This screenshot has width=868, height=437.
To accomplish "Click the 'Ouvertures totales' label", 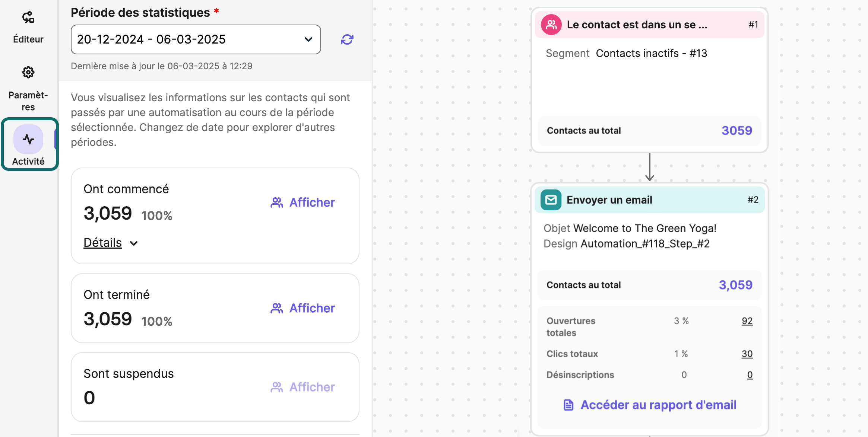I will click(x=571, y=327).
